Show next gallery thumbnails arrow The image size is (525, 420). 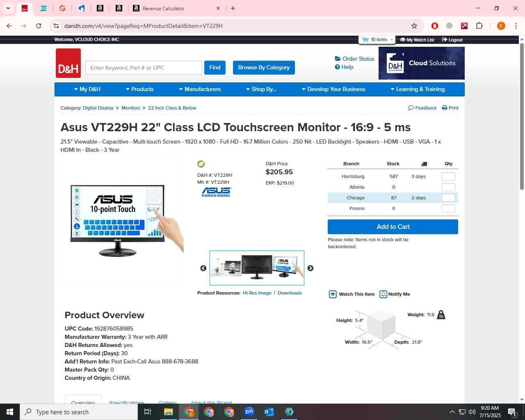click(x=310, y=268)
